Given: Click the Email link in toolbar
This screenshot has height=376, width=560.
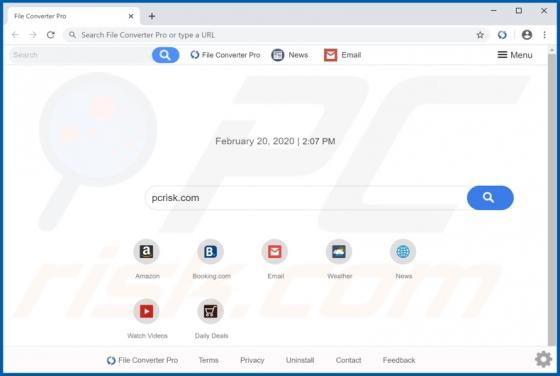Looking at the screenshot, I should tap(342, 55).
